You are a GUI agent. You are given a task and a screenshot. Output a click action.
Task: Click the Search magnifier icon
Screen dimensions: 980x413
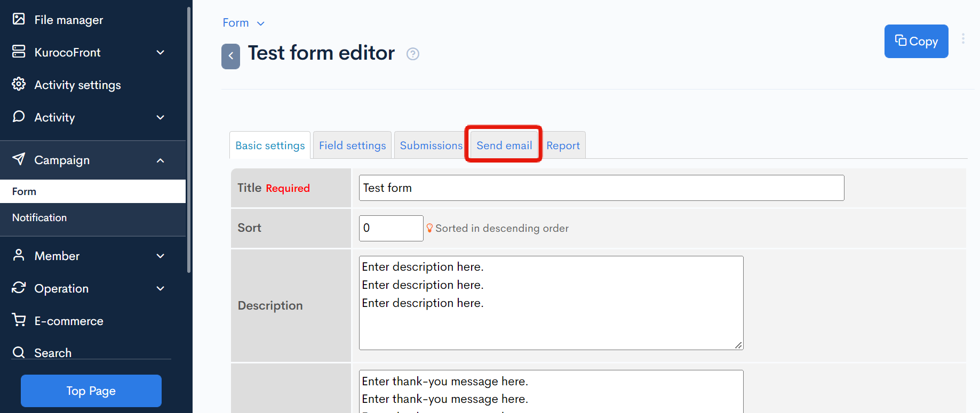[19, 352]
